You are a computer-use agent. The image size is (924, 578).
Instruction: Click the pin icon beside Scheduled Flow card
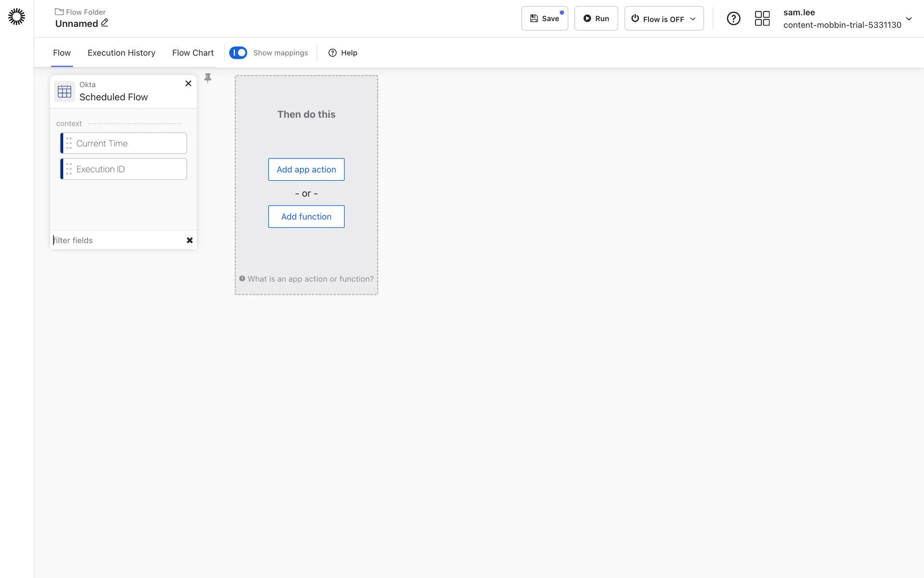pos(208,78)
